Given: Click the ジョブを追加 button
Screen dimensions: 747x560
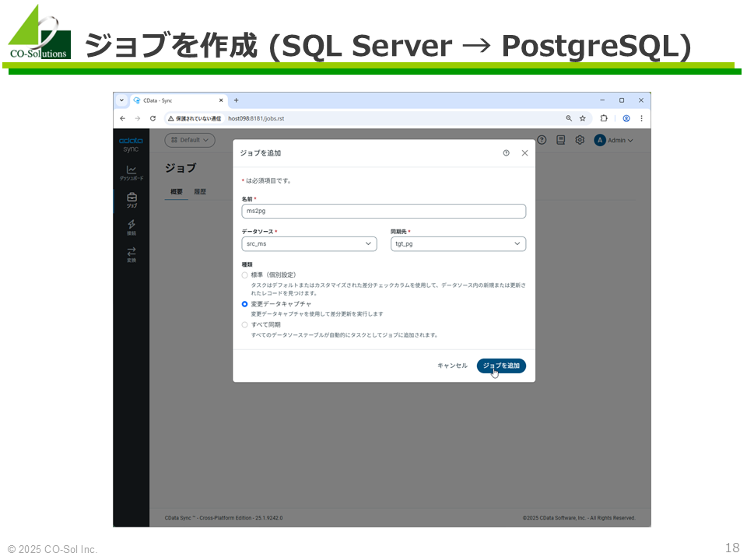Looking at the screenshot, I should click(x=501, y=366).
